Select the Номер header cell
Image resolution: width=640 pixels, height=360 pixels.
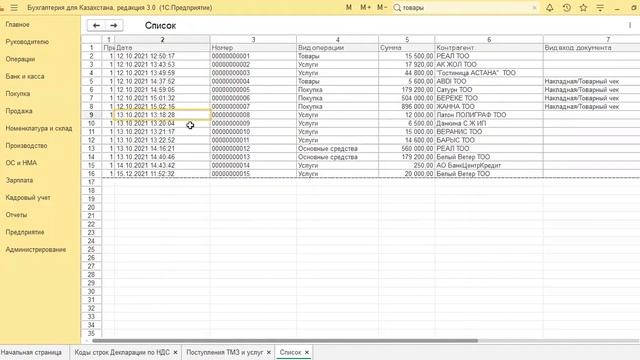tap(253, 48)
